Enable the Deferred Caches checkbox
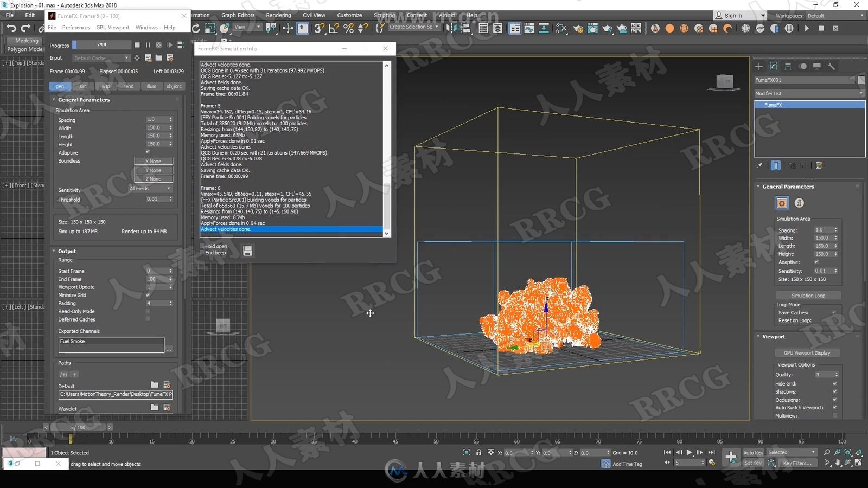Image resolution: width=868 pixels, height=488 pixels. pos(148,319)
